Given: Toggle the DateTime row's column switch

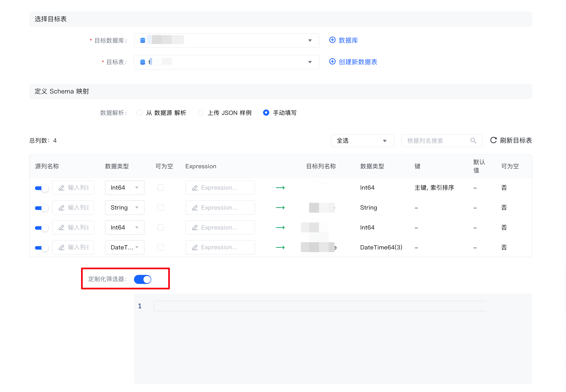Looking at the screenshot, I should coord(42,248).
